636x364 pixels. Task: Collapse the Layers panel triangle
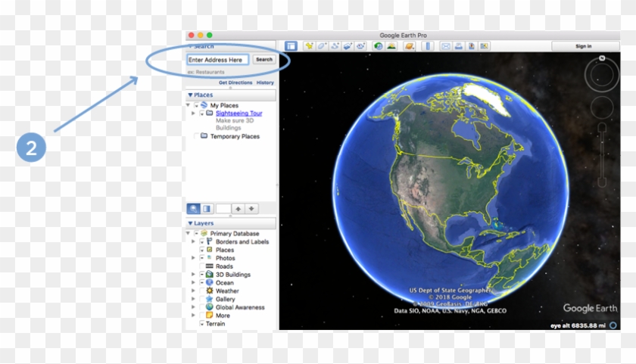point(190,223)
